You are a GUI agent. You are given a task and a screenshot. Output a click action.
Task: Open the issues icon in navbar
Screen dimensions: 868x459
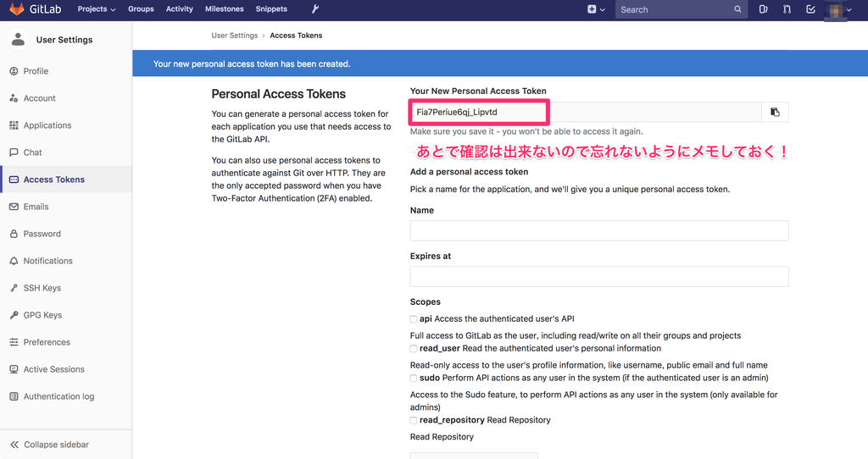764,9
